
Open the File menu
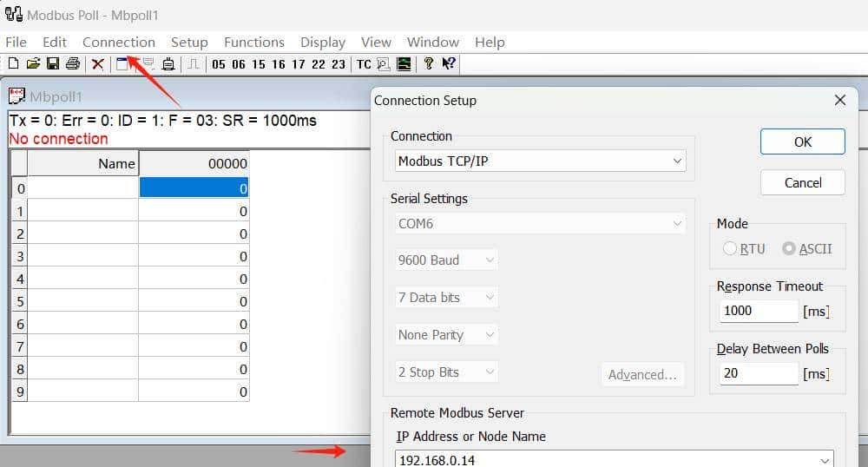(16, 42)
